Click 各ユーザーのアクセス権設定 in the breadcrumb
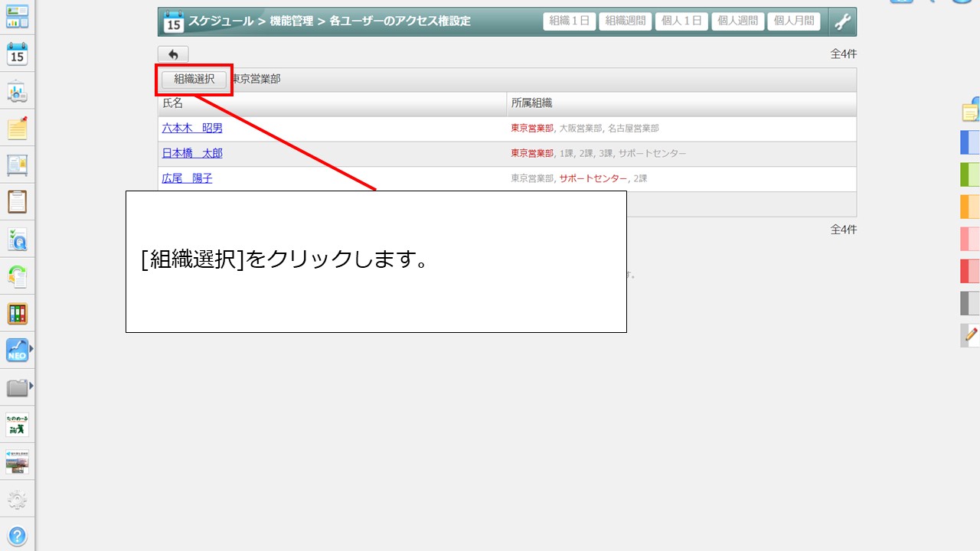The width and height of the screenshot is (980, 551). point(400,21)
